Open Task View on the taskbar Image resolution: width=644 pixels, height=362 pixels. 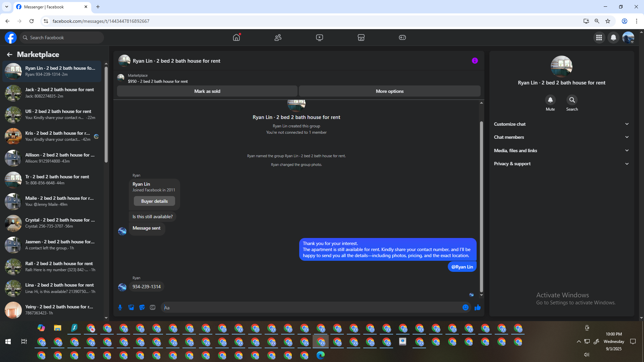point(24,342)
